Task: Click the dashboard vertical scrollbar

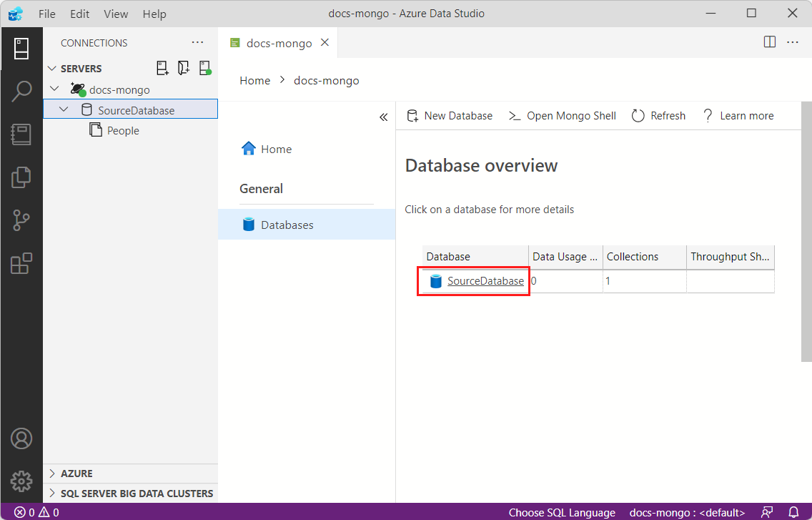Action: (x=806, y=232)
